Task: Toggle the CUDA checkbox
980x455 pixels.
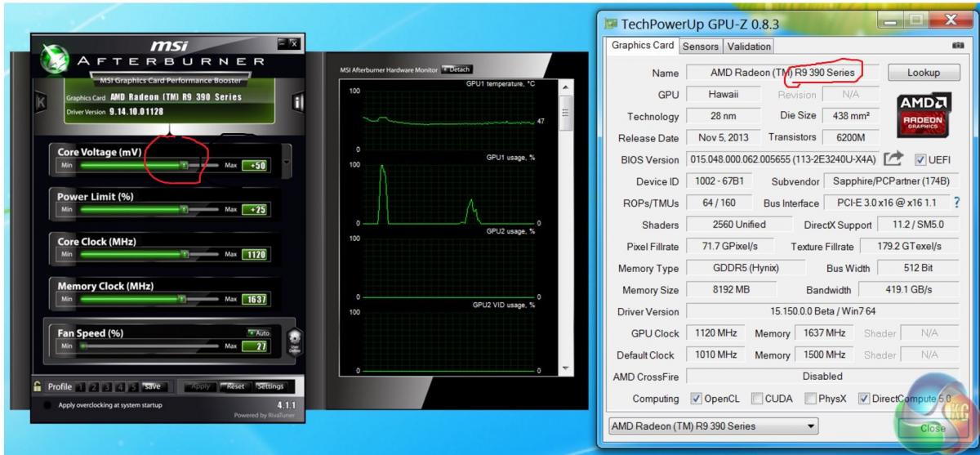Action: tap(756, 399)
